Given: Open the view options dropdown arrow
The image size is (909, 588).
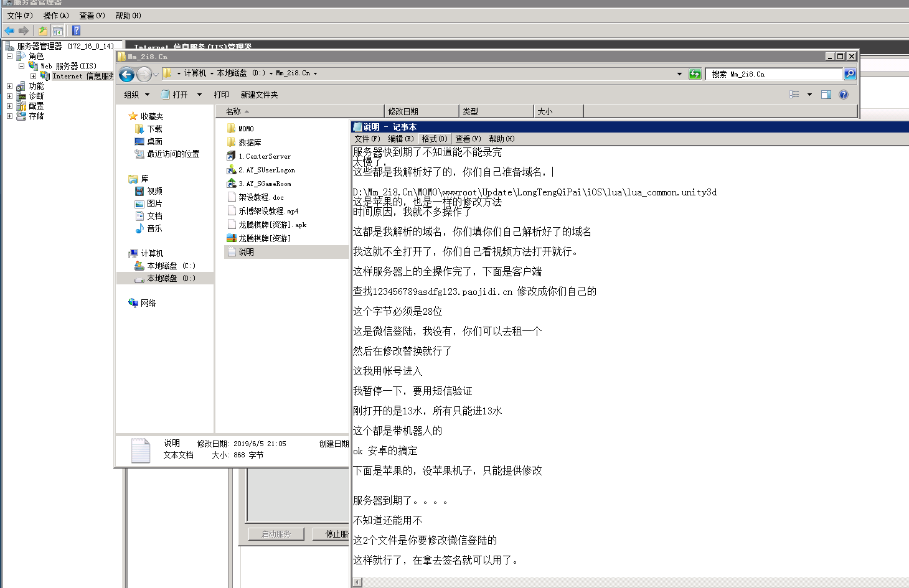Looking at the screenshot, I should tap(809, 95).
